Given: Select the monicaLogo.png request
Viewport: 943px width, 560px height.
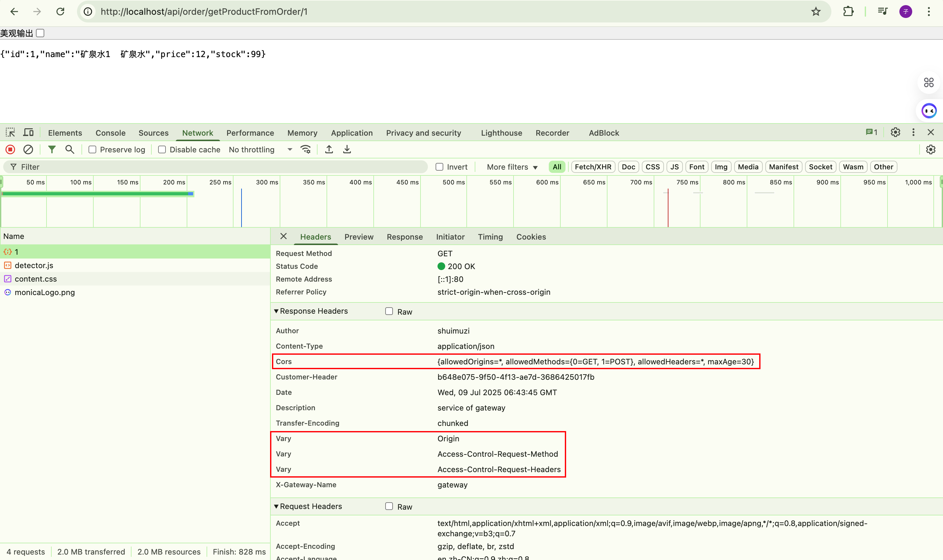Looking at the screenshot, I should coord(135,293).
